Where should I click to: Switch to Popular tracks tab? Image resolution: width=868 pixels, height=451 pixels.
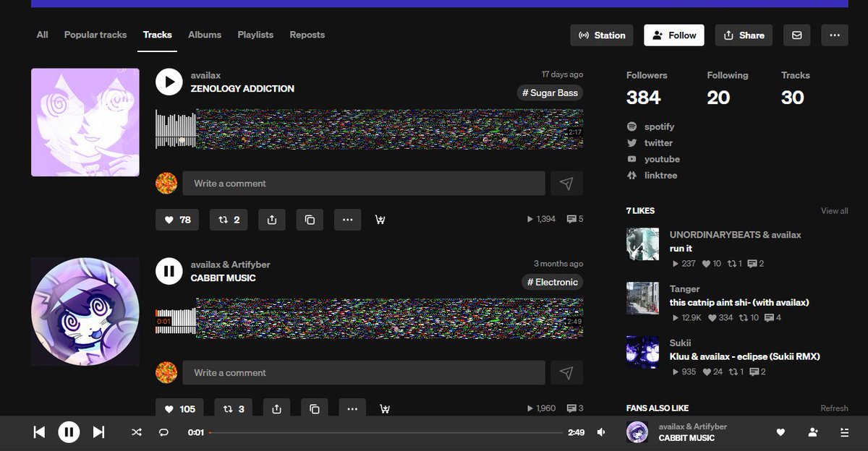pos(95,35)
